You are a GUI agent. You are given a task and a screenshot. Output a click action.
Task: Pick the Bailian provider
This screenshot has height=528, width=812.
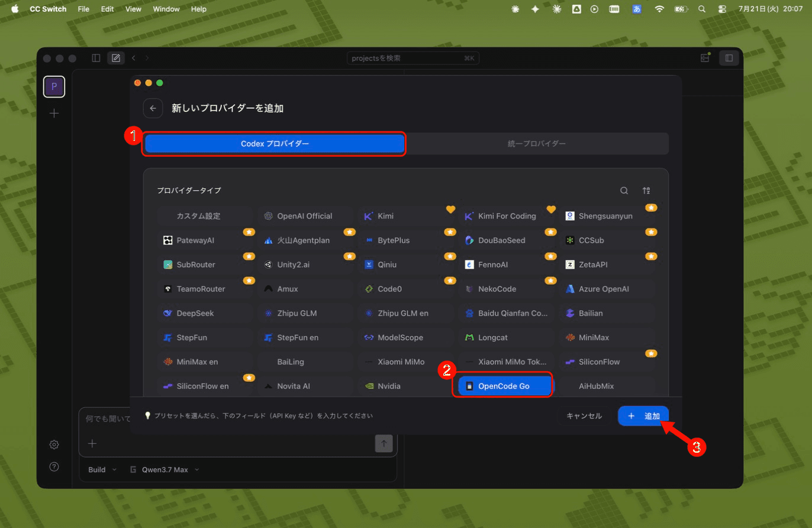(607, 313)
